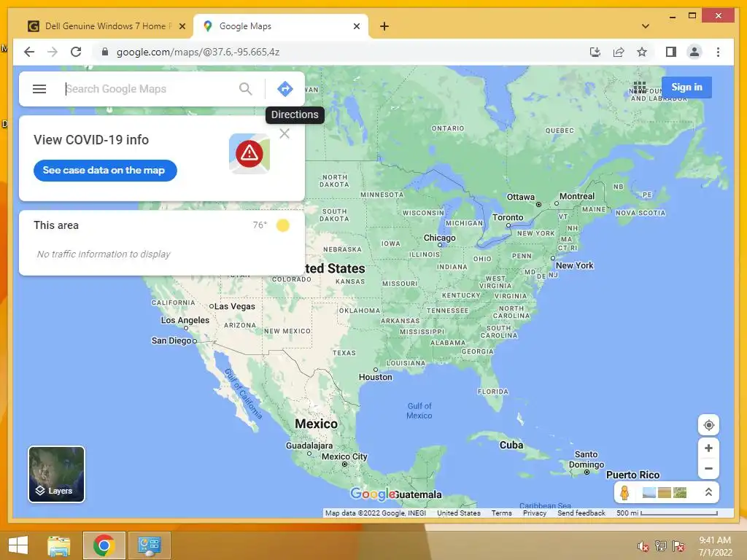
Task: Zoom out with the minus button
Action: [x=708, y=468]
